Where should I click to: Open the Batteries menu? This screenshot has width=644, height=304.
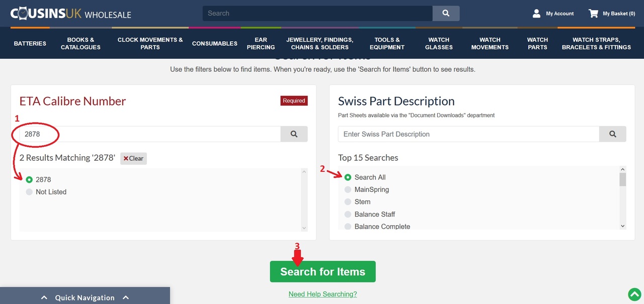pos(30,43)
